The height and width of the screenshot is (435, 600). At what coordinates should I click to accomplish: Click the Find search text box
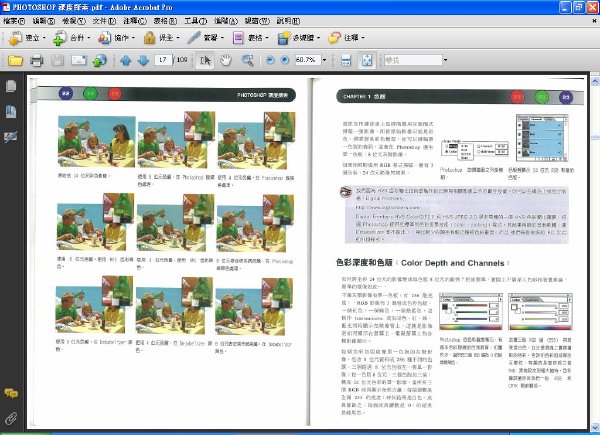click(x=413, y=60)
